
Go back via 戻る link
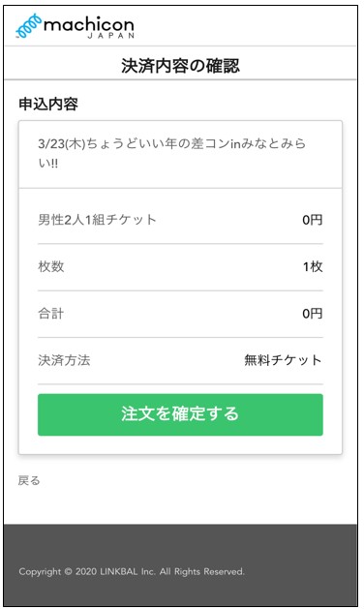click(29, 481)
